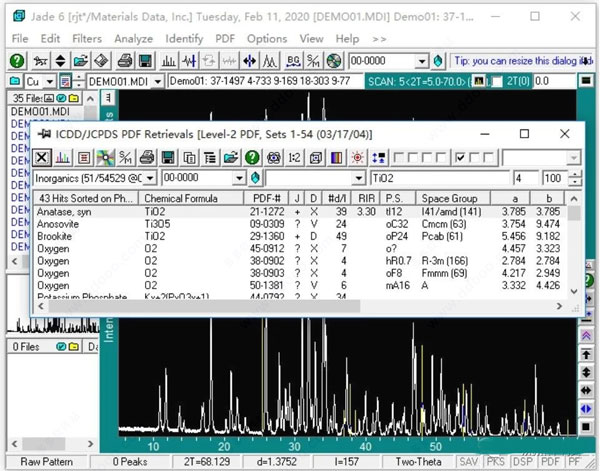600x471 pixels.
Task: Click the open-folder icon in main toolbar
Action: [81, 61]
